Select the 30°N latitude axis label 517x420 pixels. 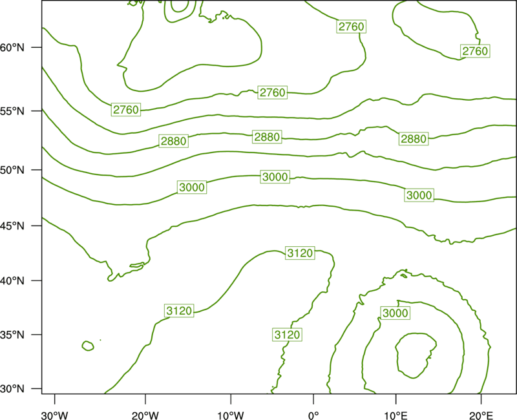point(12,389)
